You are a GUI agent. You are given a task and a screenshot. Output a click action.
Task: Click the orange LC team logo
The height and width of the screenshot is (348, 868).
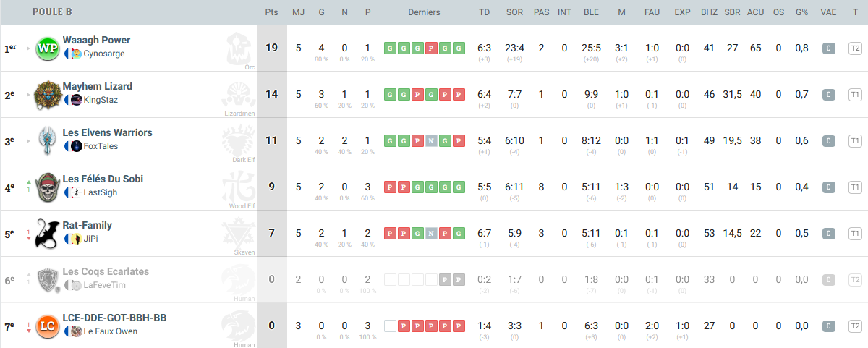(47, 326)
